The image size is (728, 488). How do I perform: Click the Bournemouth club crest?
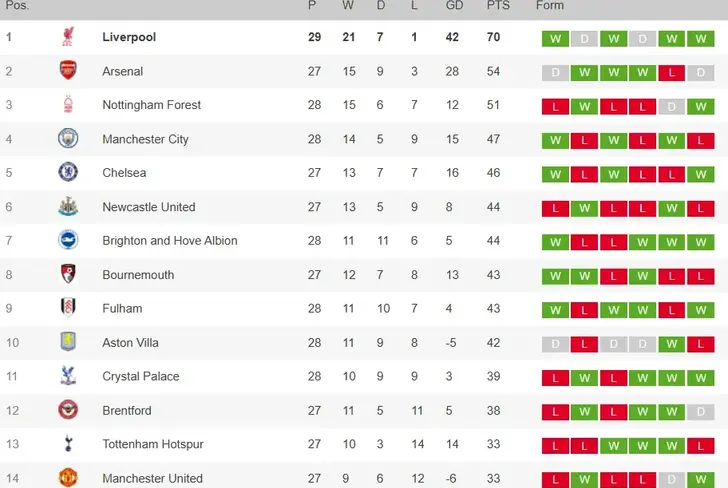68,275
